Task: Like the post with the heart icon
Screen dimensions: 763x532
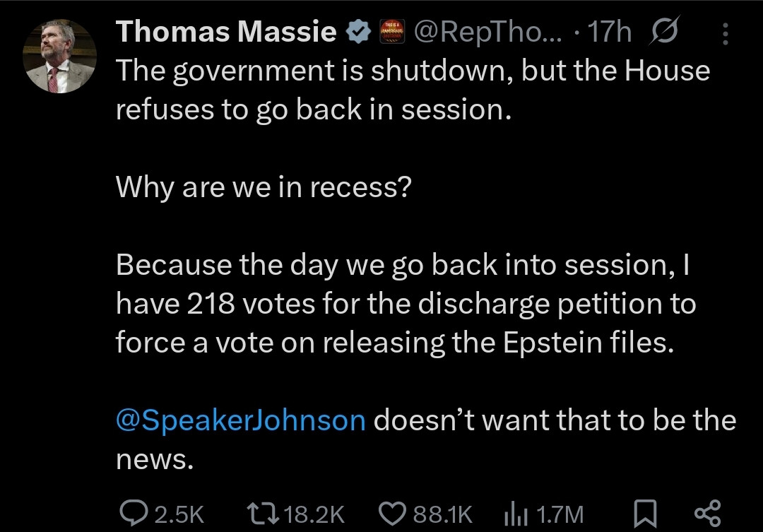Action: (392, 512)
